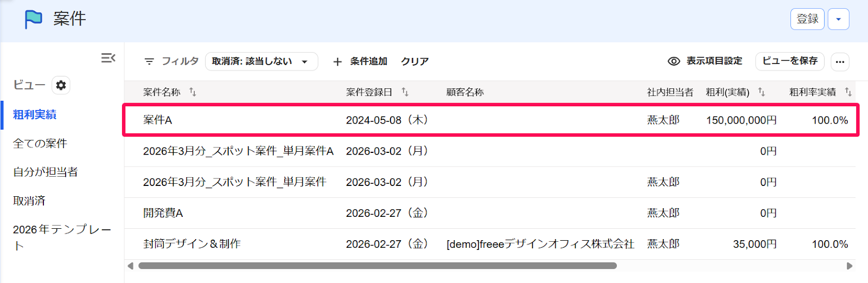Screen dimensions: 868x283
Task: Sort by 粗利率実績 arrows icon
Action: (x=848, y=92)
